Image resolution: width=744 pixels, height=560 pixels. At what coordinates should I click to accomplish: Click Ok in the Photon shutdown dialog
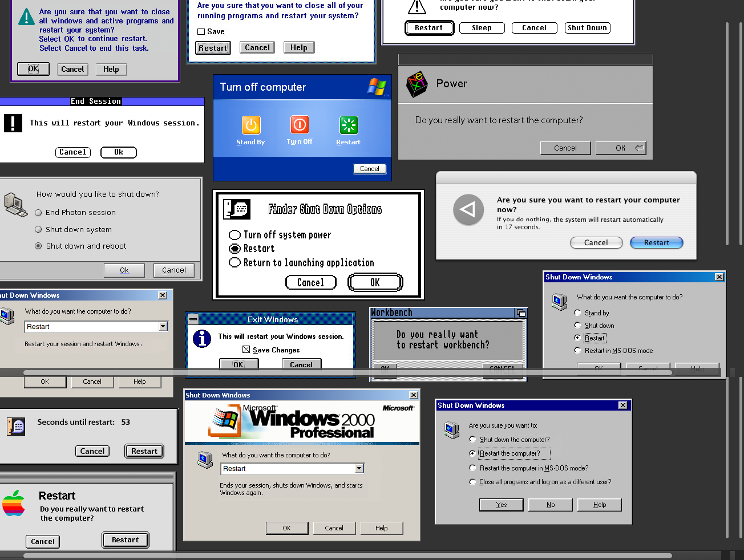(124, 270)
